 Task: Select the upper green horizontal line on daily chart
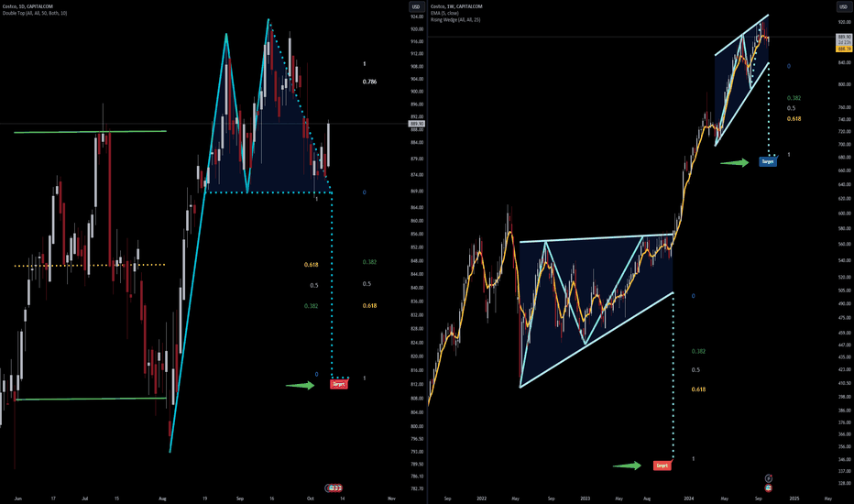click(x=90, y=132)
